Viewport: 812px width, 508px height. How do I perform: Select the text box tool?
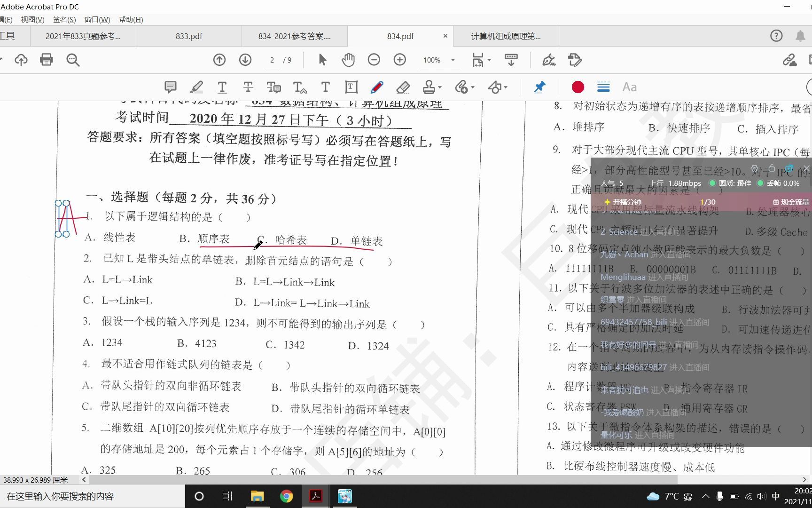pyautogui.click(x=351, y=87)
